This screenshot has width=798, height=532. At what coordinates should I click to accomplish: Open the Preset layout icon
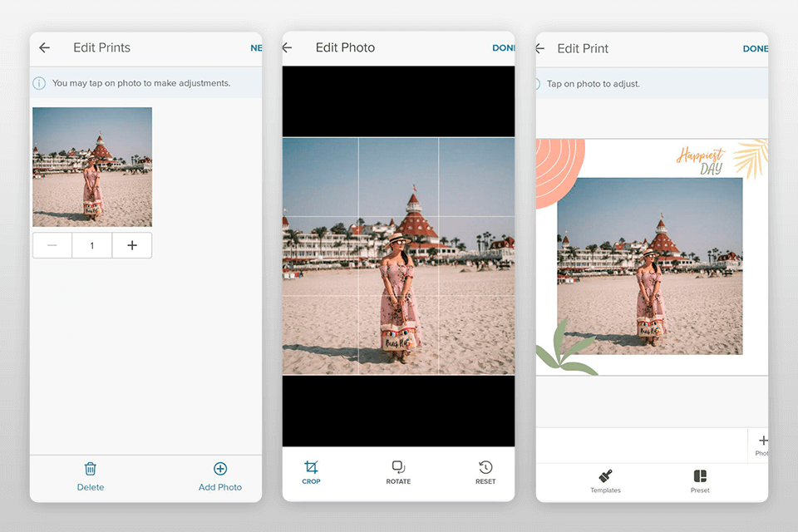700,476
